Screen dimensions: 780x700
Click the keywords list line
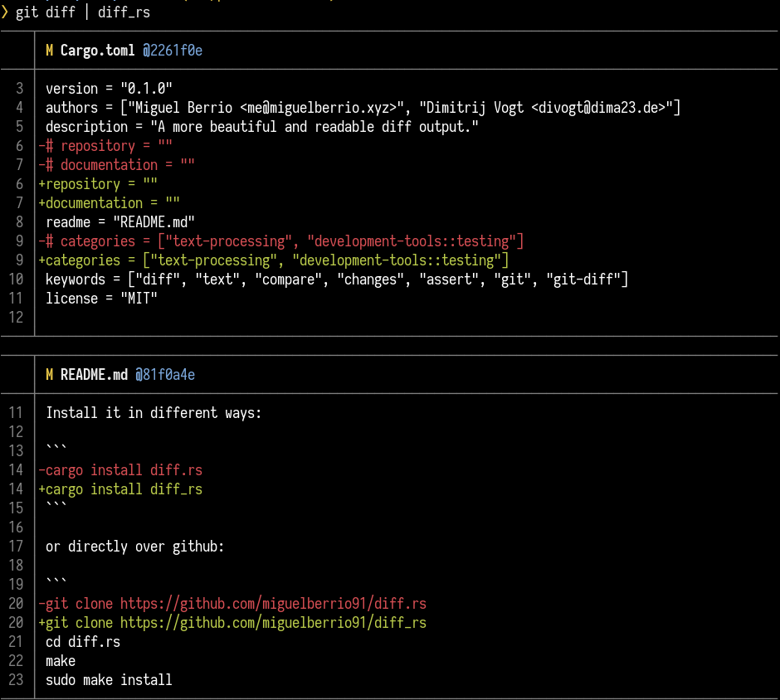[337, 280]
